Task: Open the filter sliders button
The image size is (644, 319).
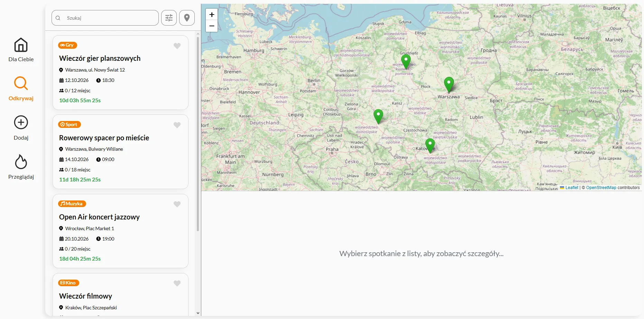Action: (169, 18)
